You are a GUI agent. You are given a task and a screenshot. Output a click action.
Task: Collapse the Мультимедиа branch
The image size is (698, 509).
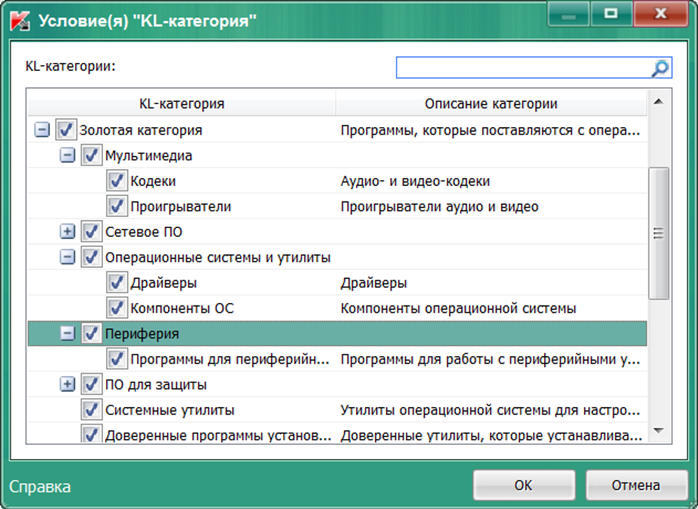[x=67, y=155]
